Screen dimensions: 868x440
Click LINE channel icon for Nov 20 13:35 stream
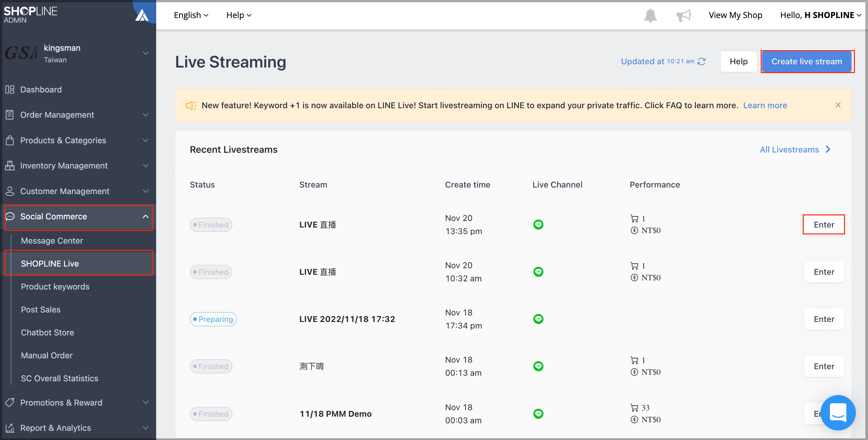coord(538,224)
